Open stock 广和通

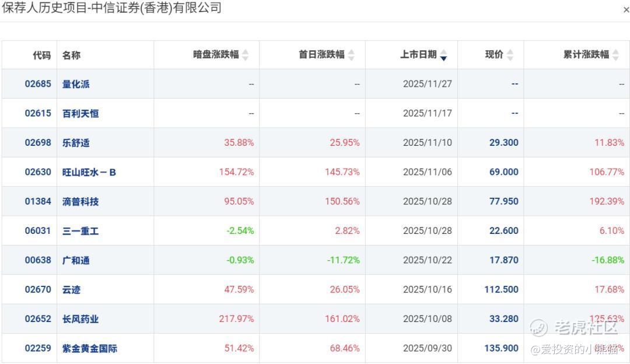(76, 260)
